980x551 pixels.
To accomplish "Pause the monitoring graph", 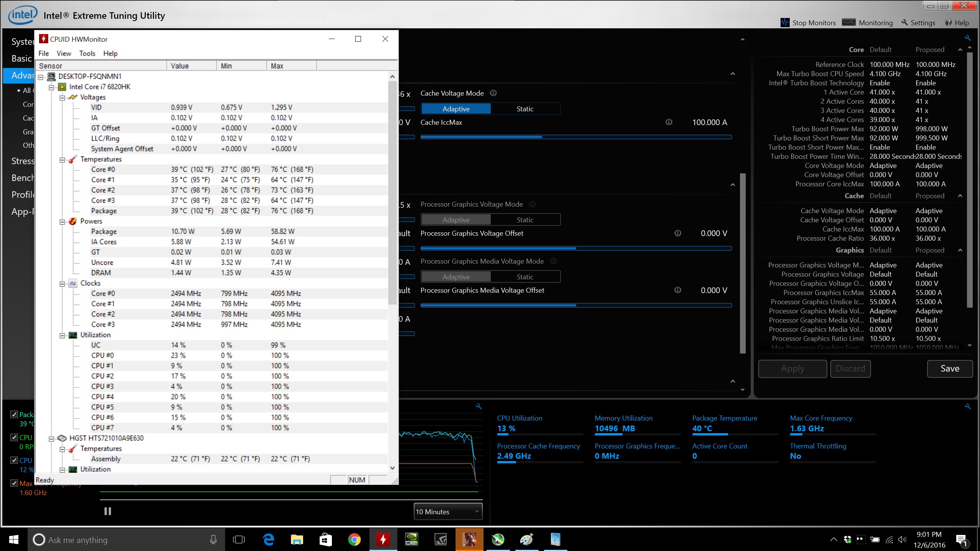I will pyautogui.click(x=108, y=511).
